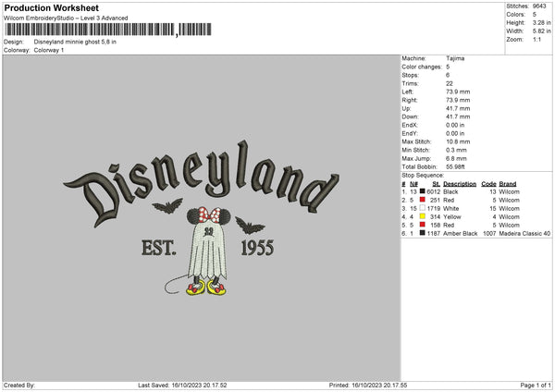This screenshot has height=392, width=555.
Task: Click the Zoom value '1:1'
Action: [x=536, y=39]
